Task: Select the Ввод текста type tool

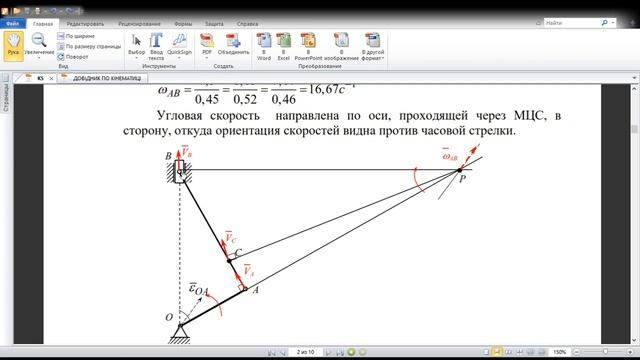Action: (156, 47)
